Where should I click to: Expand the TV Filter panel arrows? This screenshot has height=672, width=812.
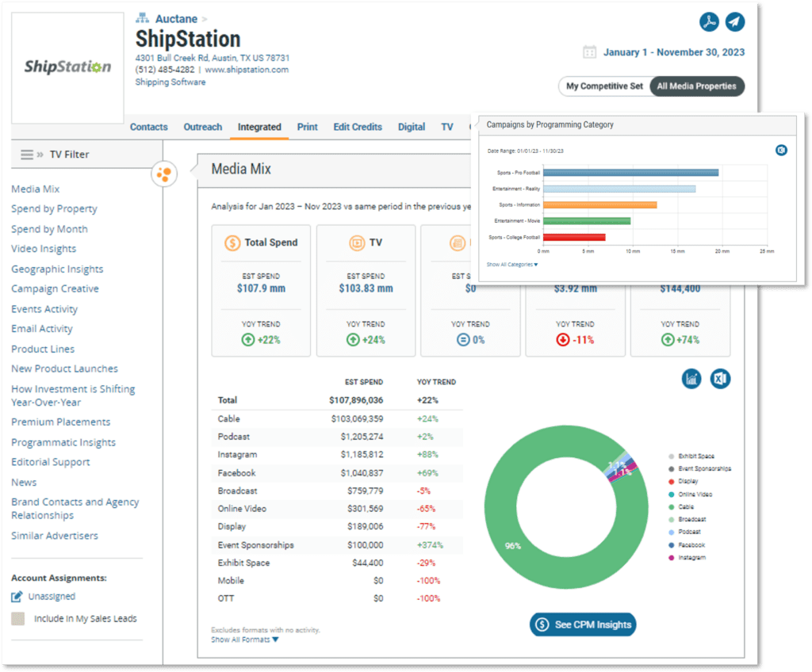[x=40, y=155]
